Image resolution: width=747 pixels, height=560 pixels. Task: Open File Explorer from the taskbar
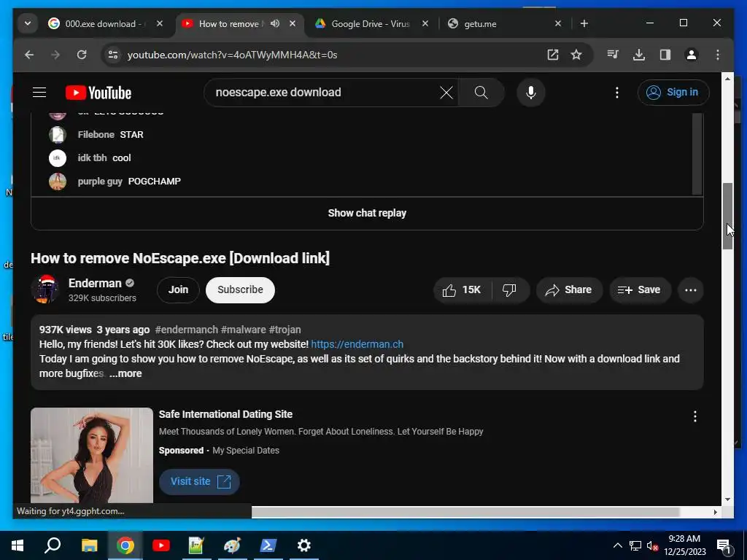[x=89, y=545]
